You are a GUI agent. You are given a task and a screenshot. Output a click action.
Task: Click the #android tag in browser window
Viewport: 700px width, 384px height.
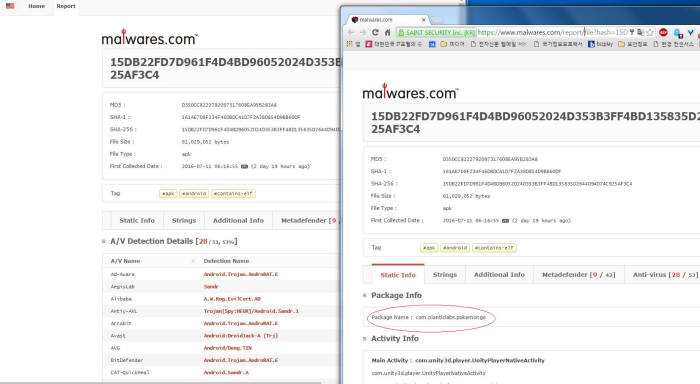(x=455, y=248)
